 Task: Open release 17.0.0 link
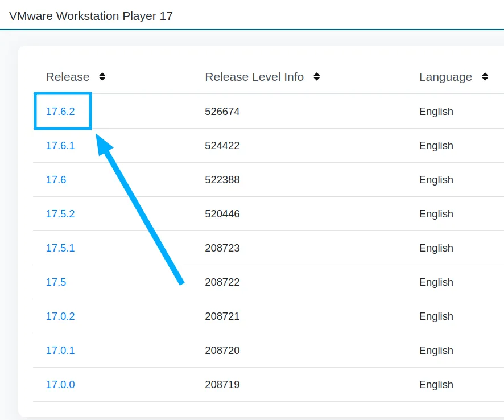(60, 384)
